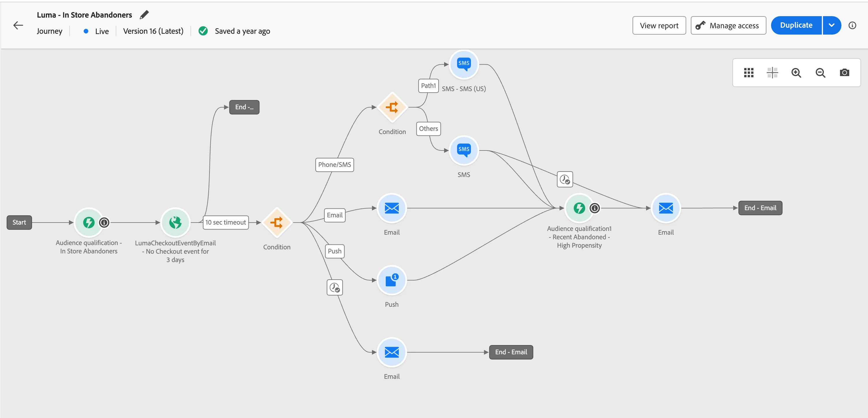Click the timeout clock icon below Push label
868x418 pixels.
(335, 287)
